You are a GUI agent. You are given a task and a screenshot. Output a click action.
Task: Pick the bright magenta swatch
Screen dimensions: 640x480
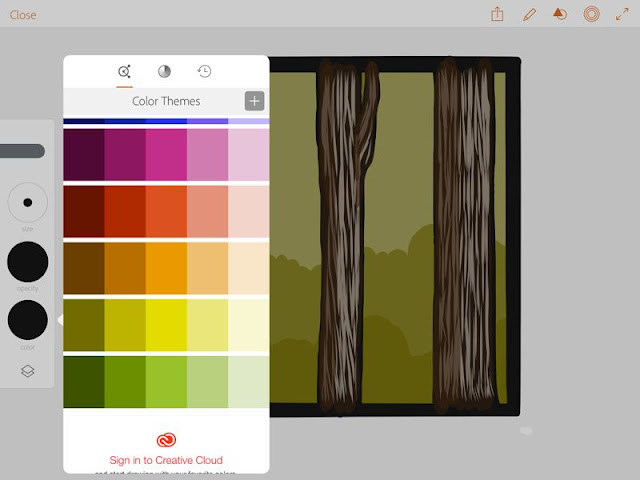166,155
